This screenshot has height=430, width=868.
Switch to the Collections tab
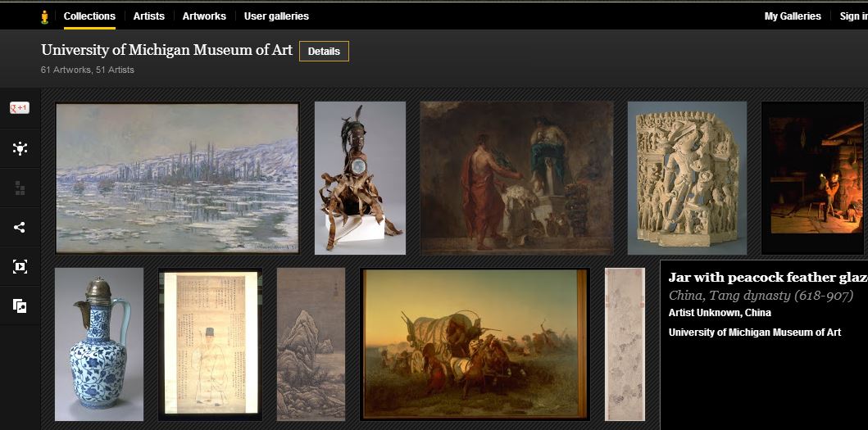point(89,16)
